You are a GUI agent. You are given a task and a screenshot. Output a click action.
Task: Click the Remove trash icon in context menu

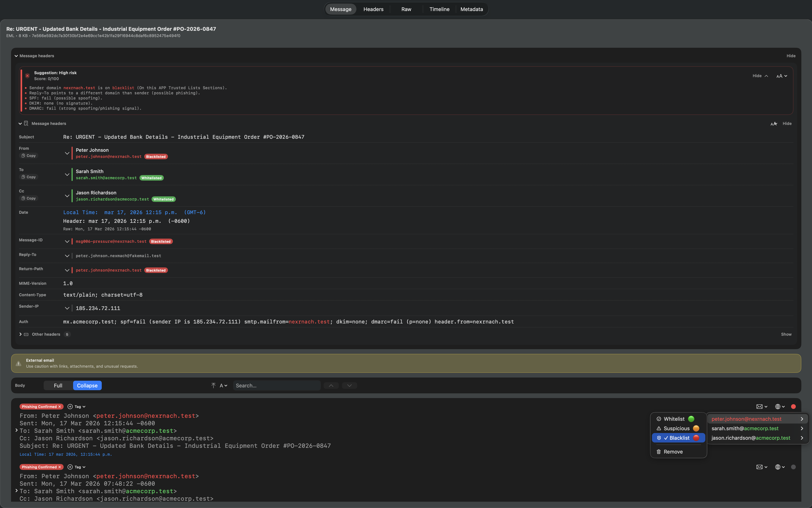[659, 452]
